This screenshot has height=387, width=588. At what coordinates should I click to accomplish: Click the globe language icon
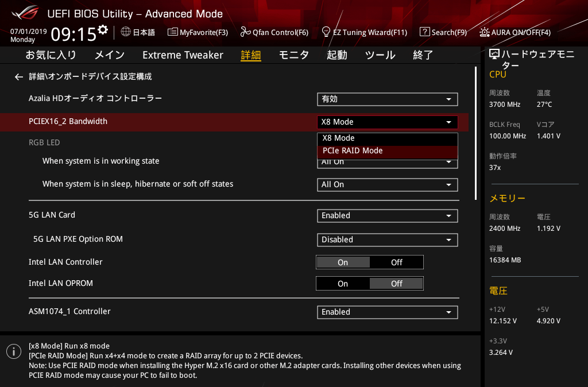(x=126, y=32)
